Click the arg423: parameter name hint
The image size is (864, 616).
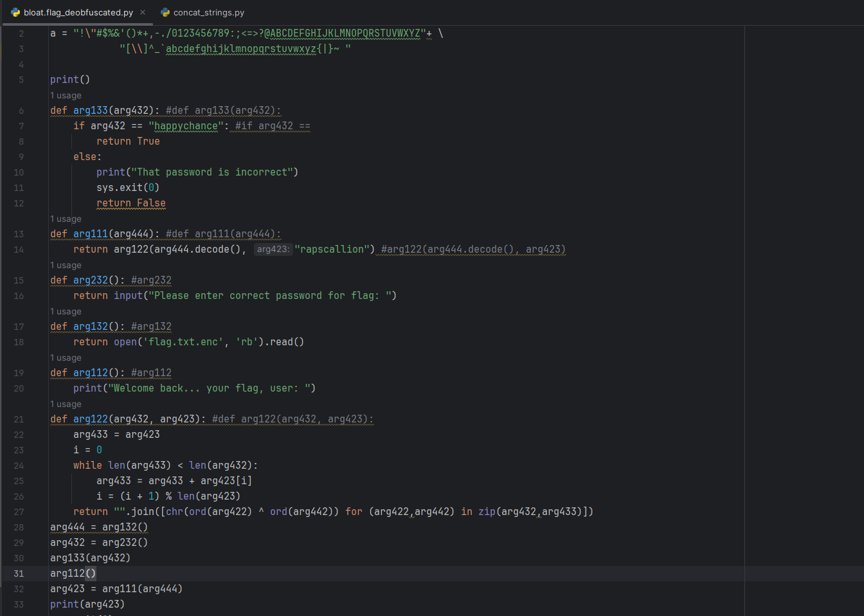[x=273, y=249]
